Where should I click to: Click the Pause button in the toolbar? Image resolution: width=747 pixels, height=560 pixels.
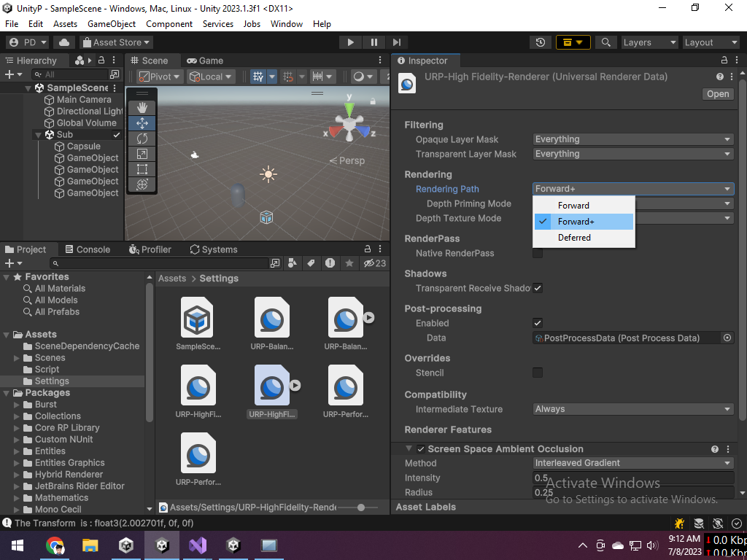[x=373, y=42]
